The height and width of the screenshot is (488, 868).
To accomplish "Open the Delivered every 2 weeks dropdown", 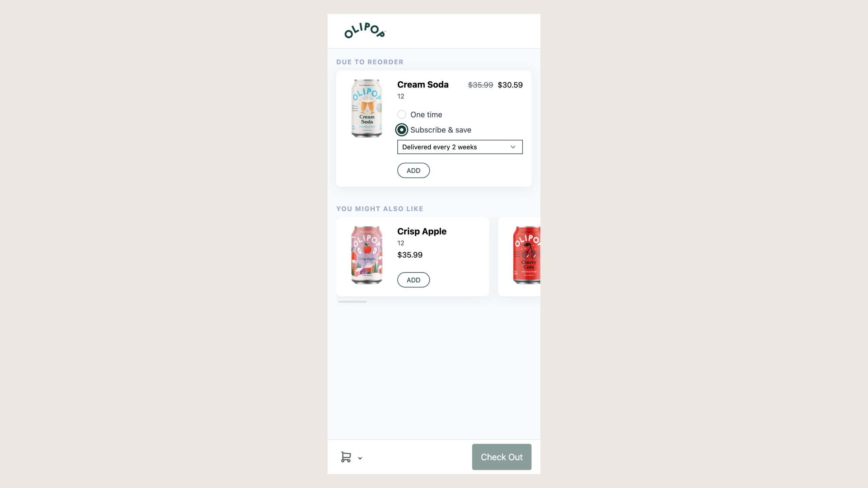I will tap(460, 147).
